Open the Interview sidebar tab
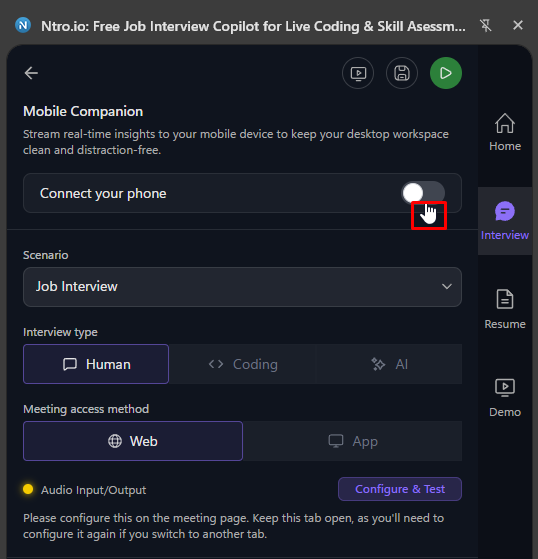Image resolution: width=538 pixels, height=559 pixels. click(x=505, y=221)
